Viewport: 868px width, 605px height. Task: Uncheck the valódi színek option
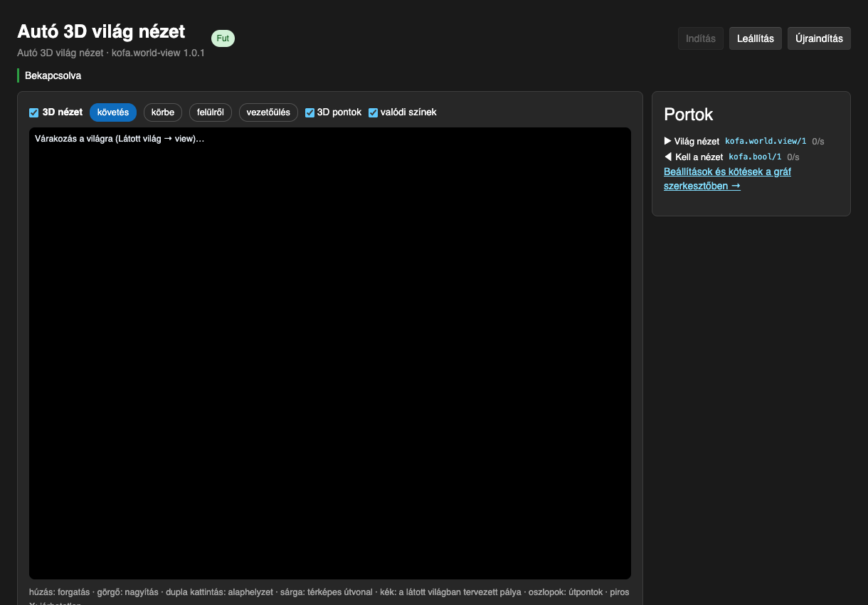373,112
